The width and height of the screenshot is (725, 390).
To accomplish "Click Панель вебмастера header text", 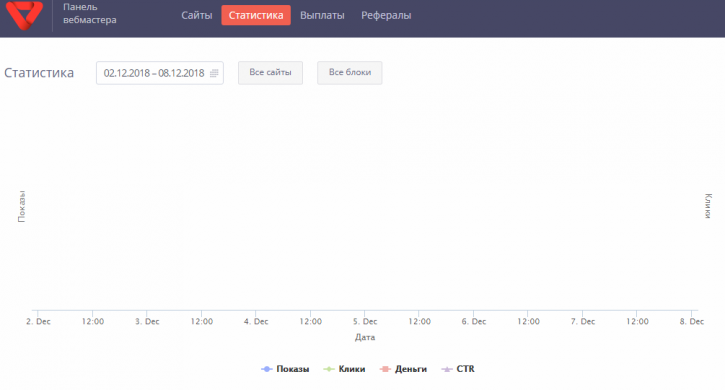I will 90,13.
